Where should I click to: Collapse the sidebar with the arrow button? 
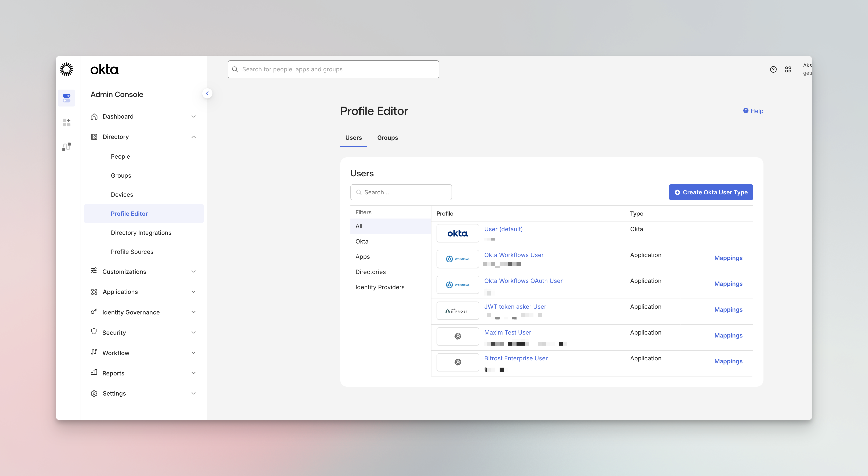tap(207, 93)
